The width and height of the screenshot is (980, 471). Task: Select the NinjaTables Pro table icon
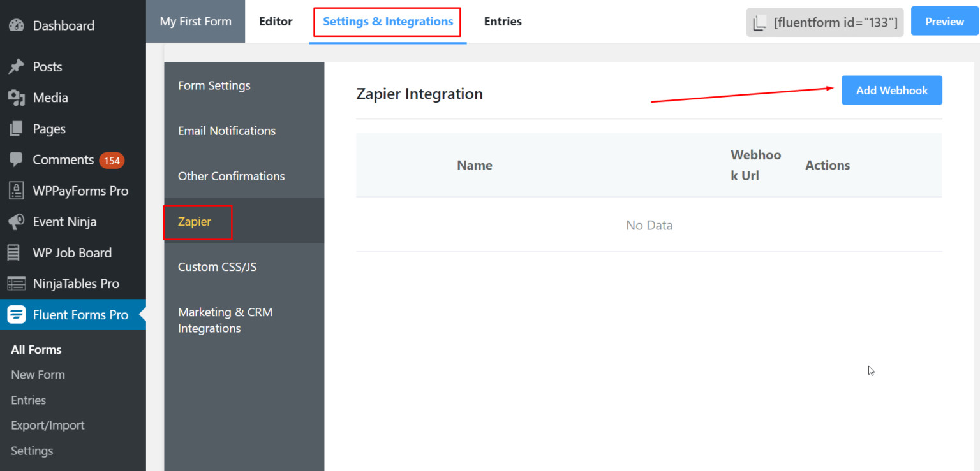click(16, 283)
